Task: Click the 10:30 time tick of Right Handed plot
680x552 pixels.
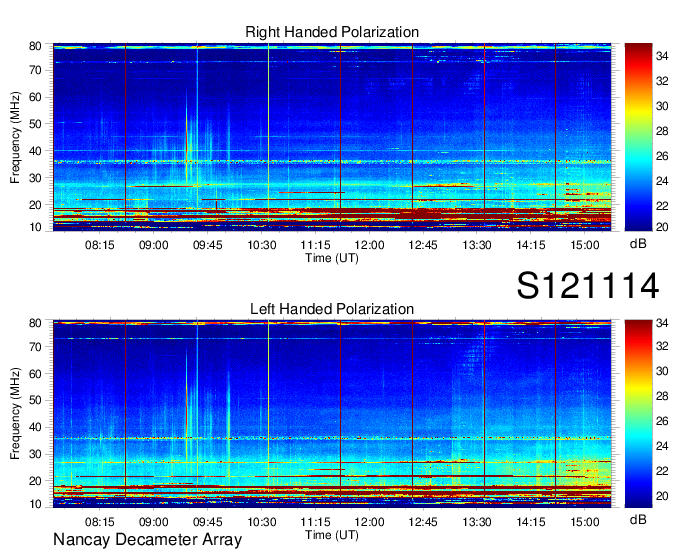Action: 262,245
